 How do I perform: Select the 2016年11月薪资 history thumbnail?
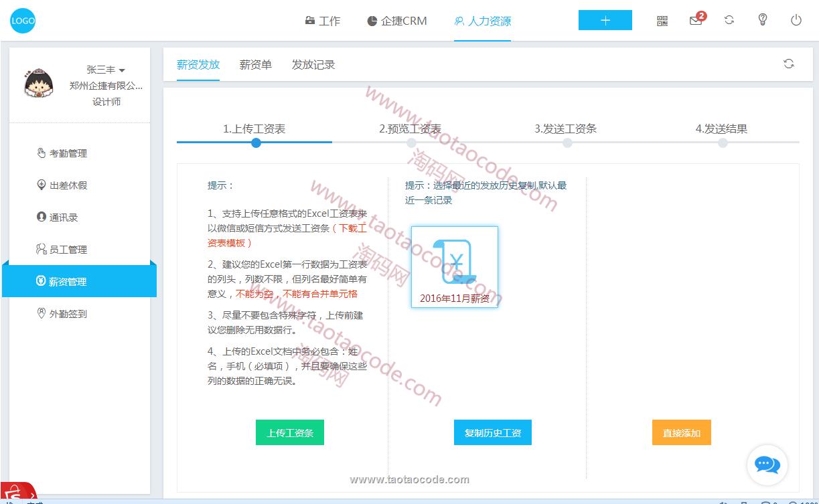(x=455, y=267)
